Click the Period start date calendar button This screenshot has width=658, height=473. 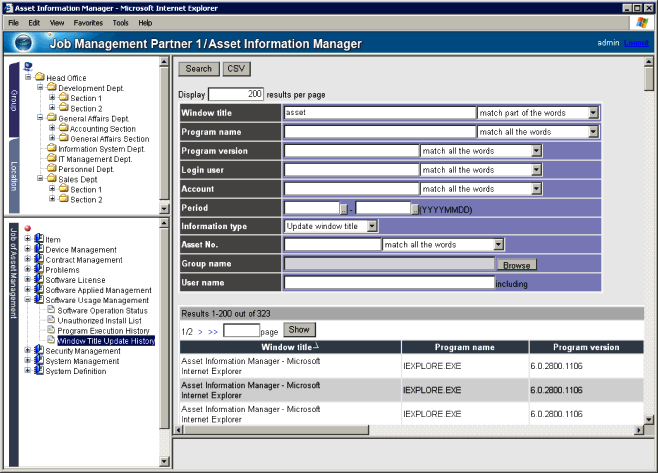pyautogui.click(x=344, y=208)
